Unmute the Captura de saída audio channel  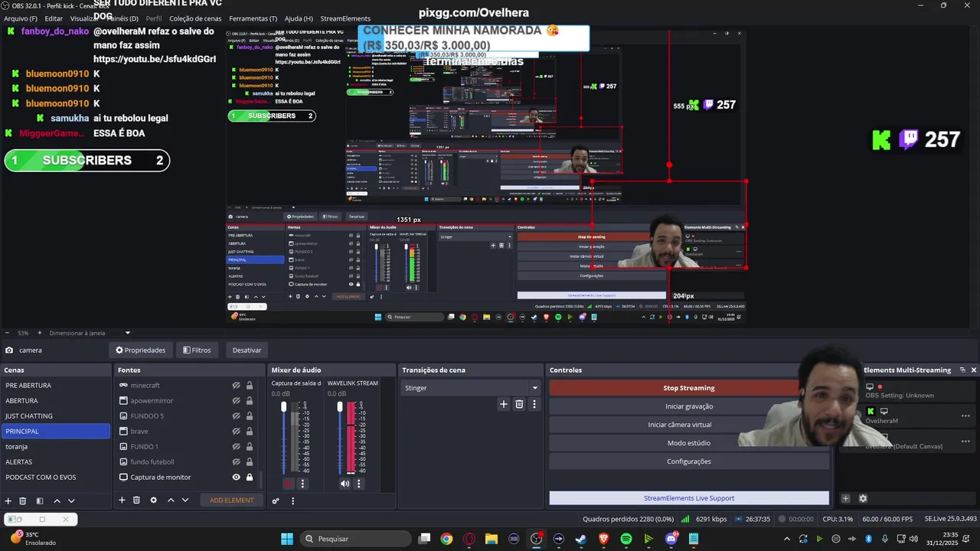tap(289, 484)
